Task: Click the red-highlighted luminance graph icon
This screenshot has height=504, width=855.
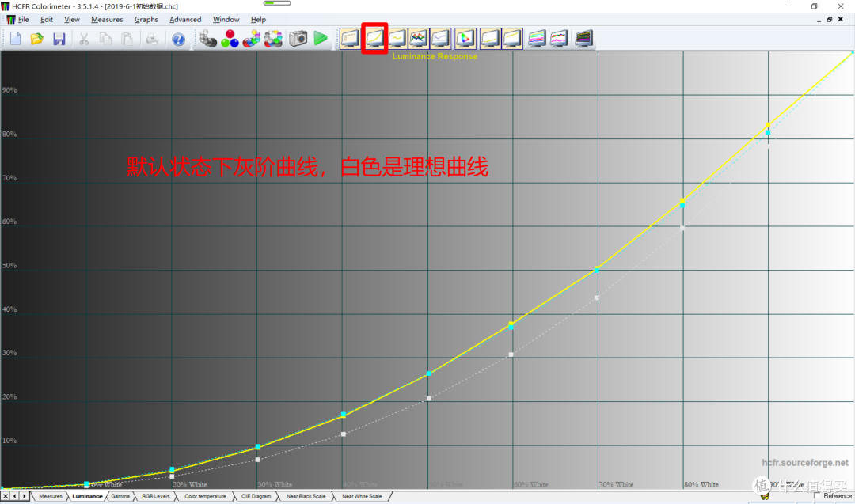Action: 374,38
